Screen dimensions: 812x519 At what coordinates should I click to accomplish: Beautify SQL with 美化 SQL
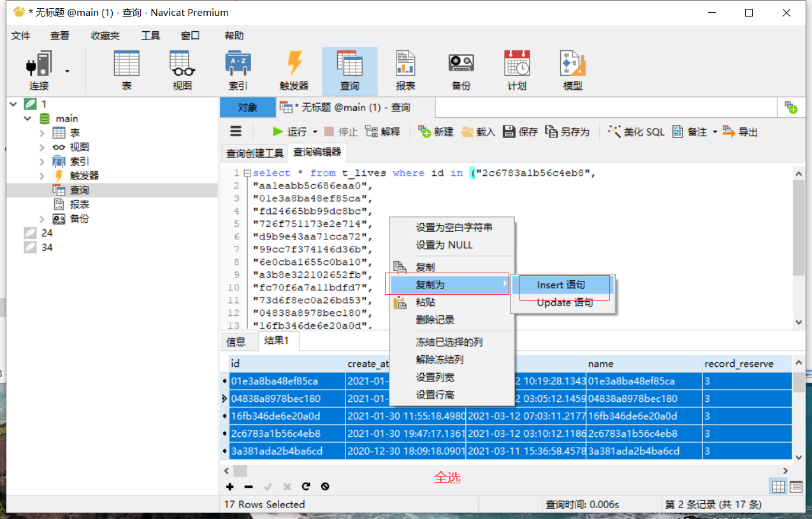[636, 132]
